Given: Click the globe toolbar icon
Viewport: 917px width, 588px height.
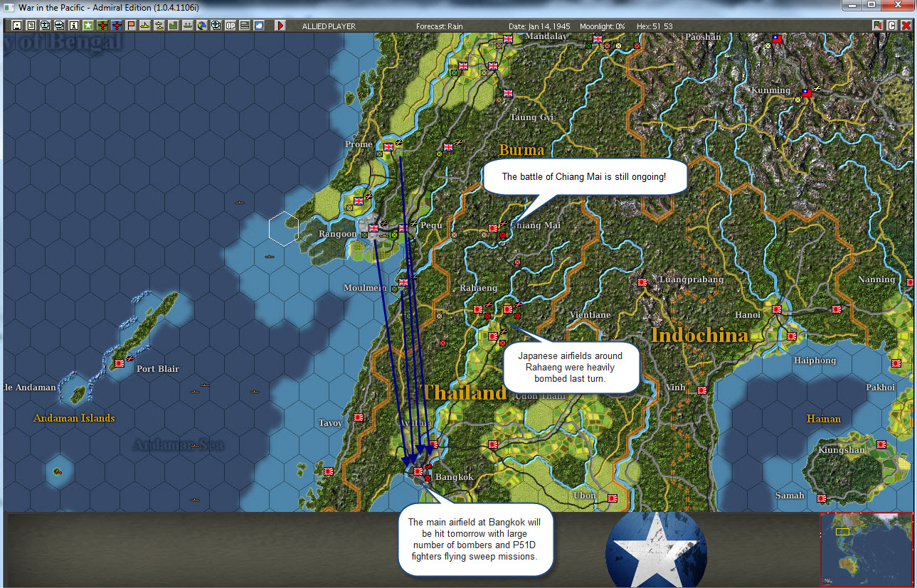Looking at the screenshot, I should (201, 26).
